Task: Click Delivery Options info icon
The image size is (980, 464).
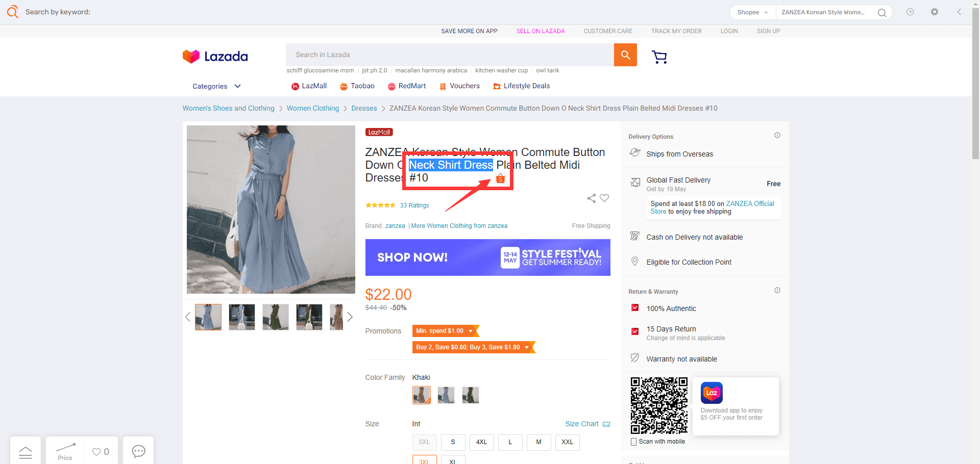Action: click(x=777, y=135)
